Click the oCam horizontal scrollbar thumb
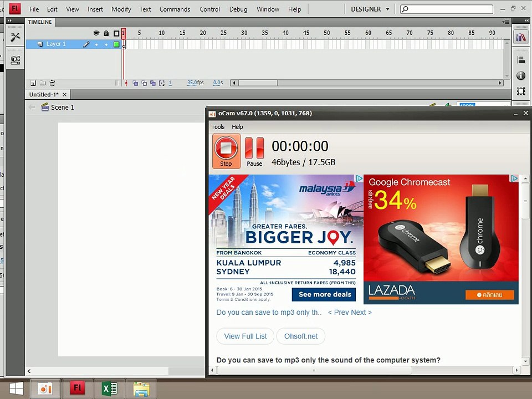This screenshot has width=532, height=399. coord(314,370)
